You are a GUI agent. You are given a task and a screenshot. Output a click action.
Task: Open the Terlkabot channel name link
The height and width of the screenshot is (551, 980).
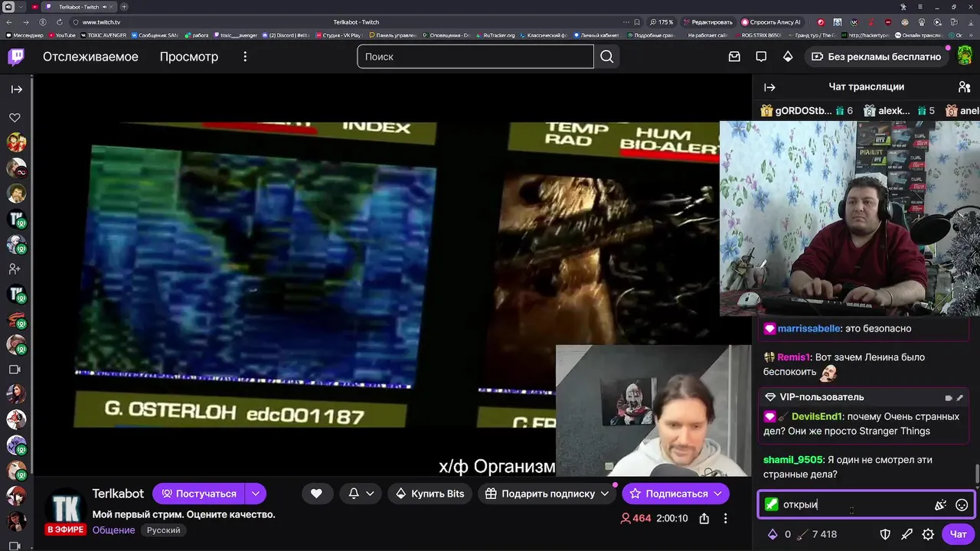118,494
